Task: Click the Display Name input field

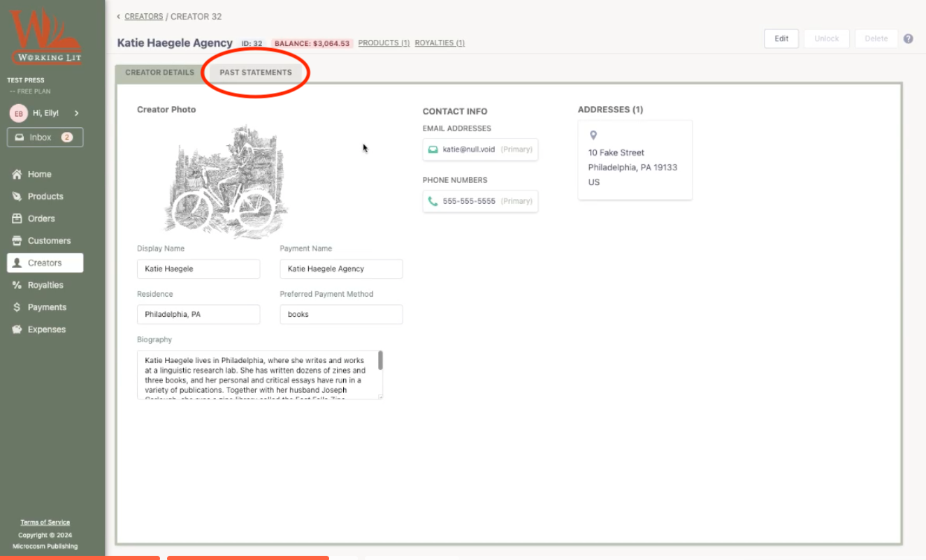Action: (198, 269)
